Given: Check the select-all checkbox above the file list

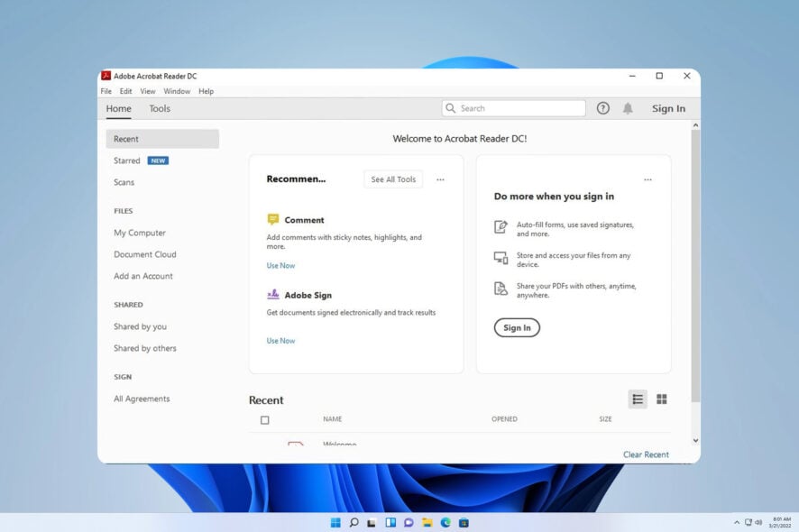Looking at the screenshot, I should (265, 419).
